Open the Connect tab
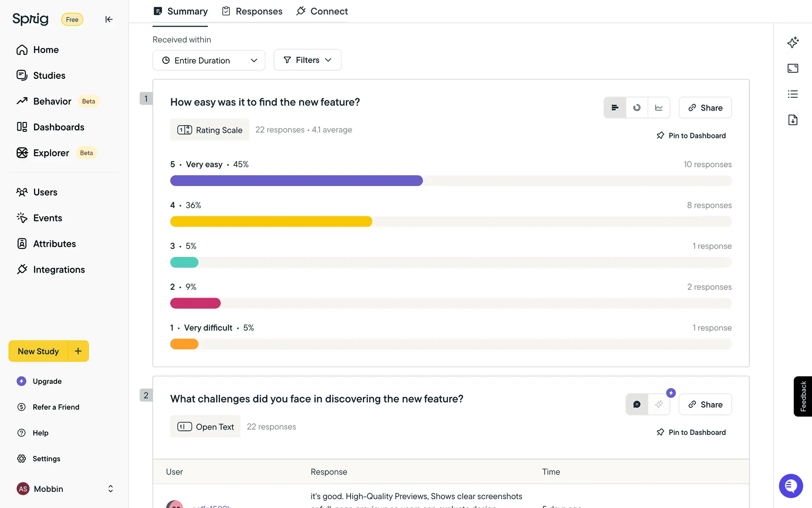This screenshot has height=508, width=812. tap(322, 11)
